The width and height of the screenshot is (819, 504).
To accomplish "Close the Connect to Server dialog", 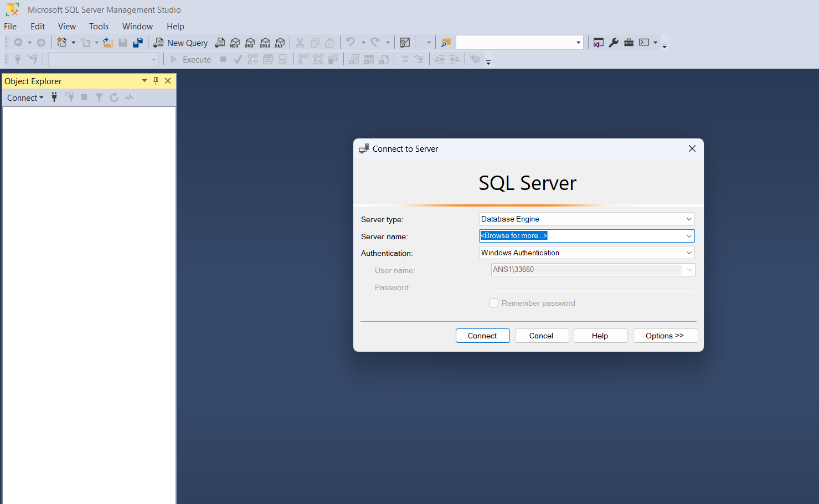I will [x=692, y=148].
